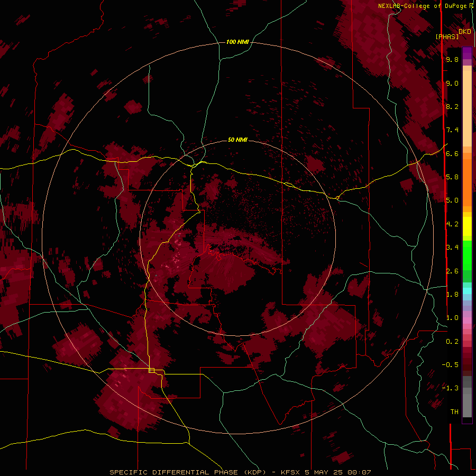
Task: Click the TH threshold label
Action: (x=454, y=412)
